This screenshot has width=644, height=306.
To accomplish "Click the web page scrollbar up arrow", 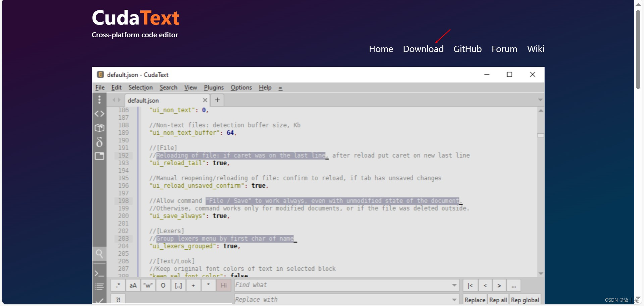I will point(638,4).
